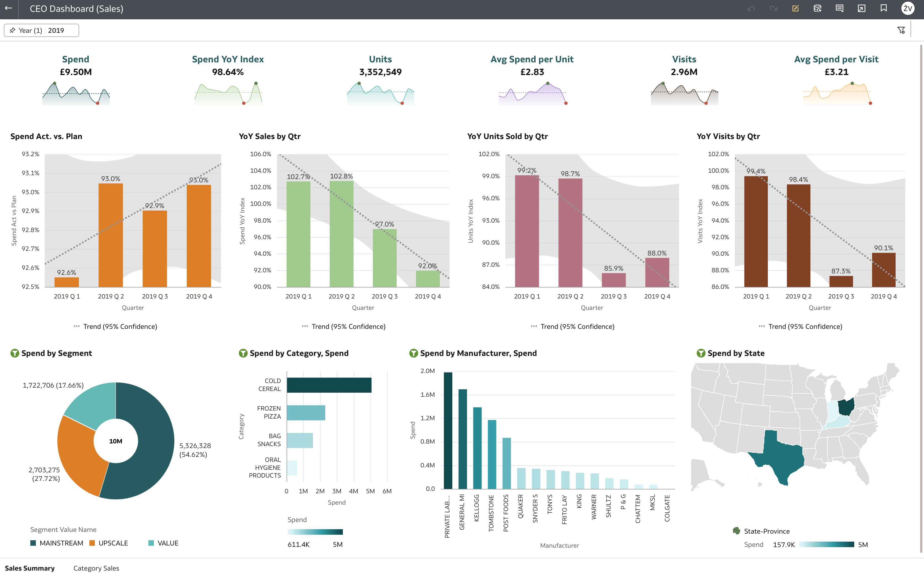
Task: Click the Units KPI sparkline
Action: [380, 93]
